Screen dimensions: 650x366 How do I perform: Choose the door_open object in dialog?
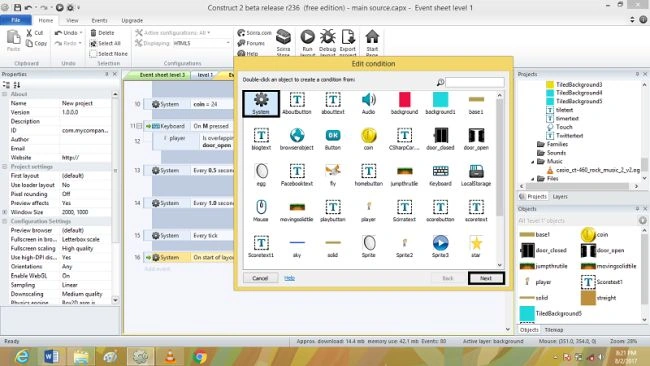pyautogui.click(x=476, y=139)
